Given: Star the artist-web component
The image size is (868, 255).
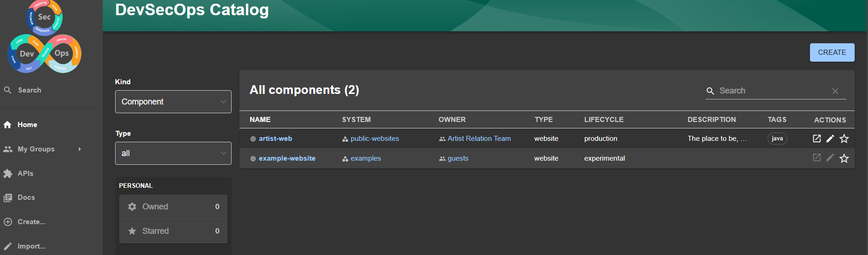Looking at the screenshot, I should [x=844, y=139].
